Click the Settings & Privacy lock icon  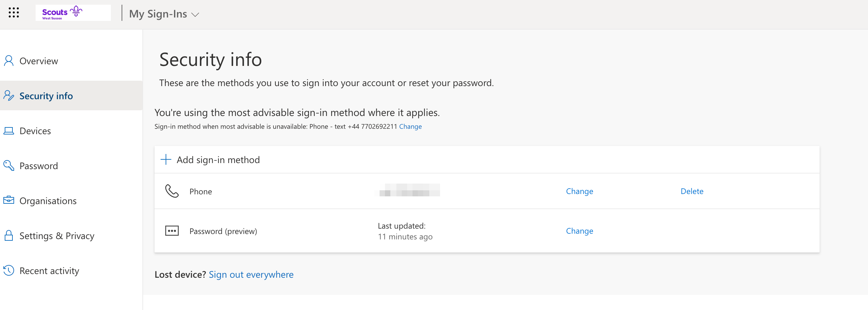pos(8,235)
